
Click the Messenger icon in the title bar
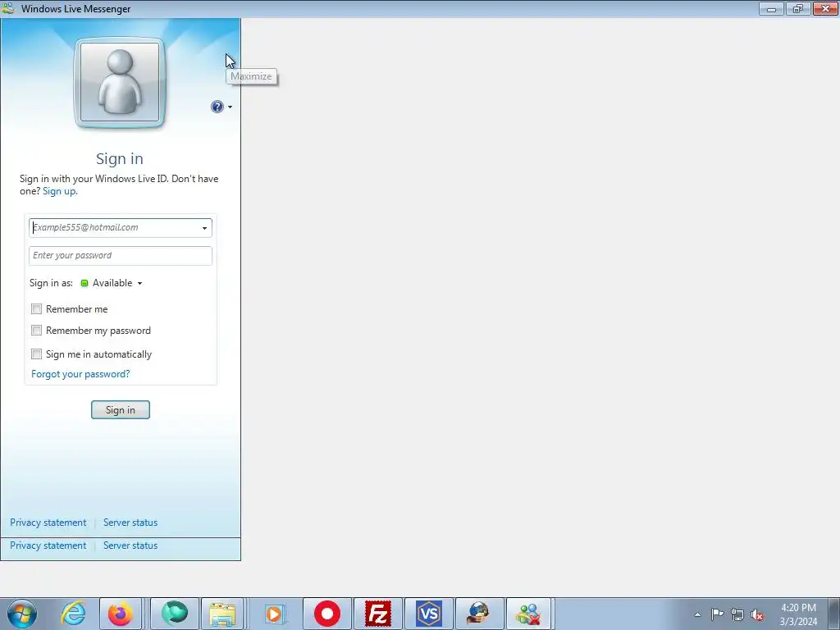(x=8, y=8)
